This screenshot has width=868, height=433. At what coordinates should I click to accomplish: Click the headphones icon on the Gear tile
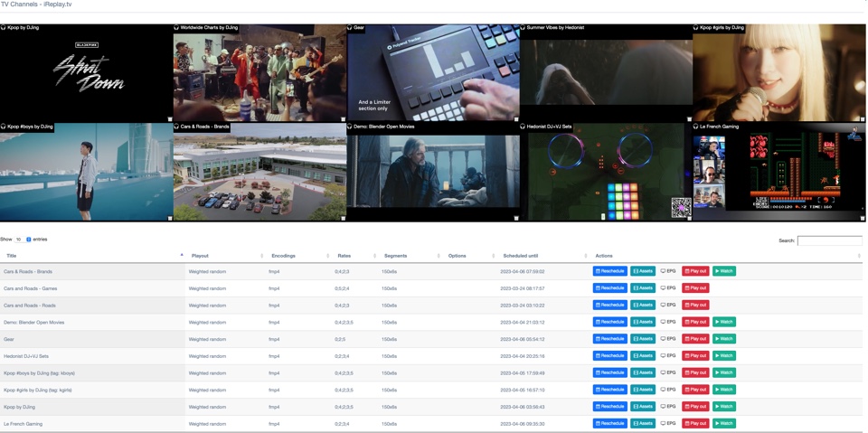[x=350, y=27]
